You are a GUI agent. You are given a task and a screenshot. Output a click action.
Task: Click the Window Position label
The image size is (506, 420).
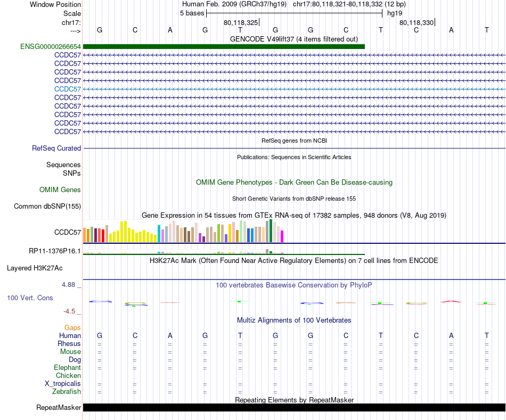click(55, 4)
